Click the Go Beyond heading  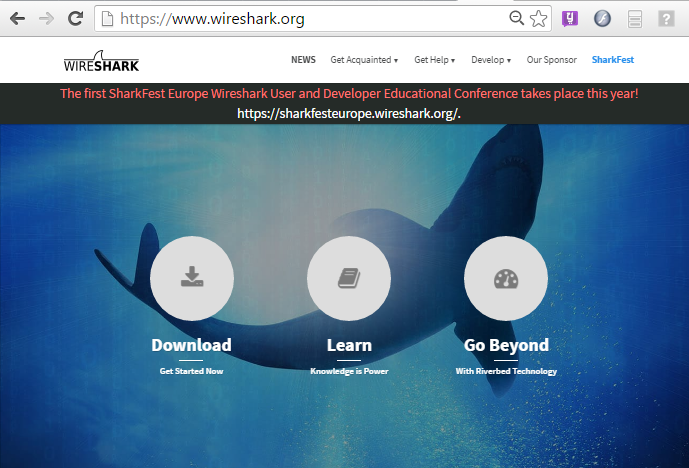(506, 345)
